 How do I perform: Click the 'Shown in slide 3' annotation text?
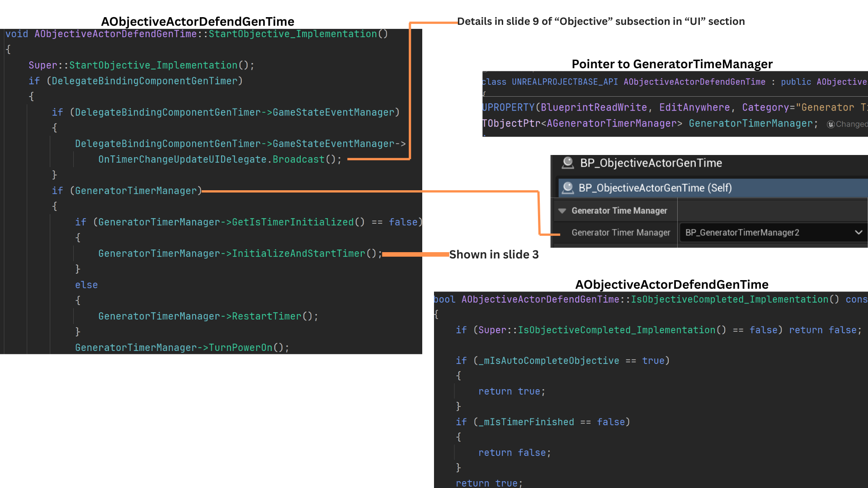(494, 254)
